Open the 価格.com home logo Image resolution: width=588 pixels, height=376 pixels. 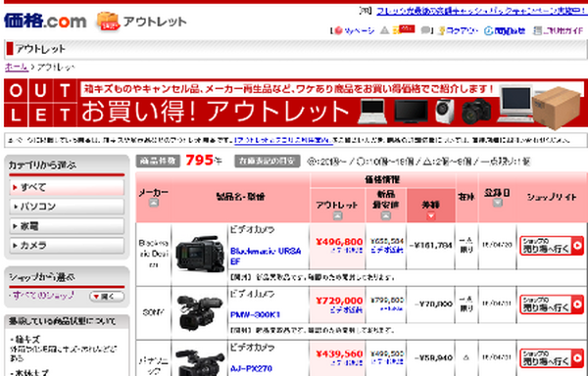pos(45,21)
